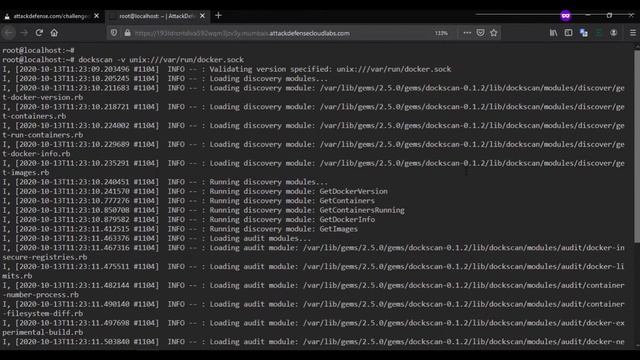Click 'GetContainersRunning' module log line

coord(203,210)
